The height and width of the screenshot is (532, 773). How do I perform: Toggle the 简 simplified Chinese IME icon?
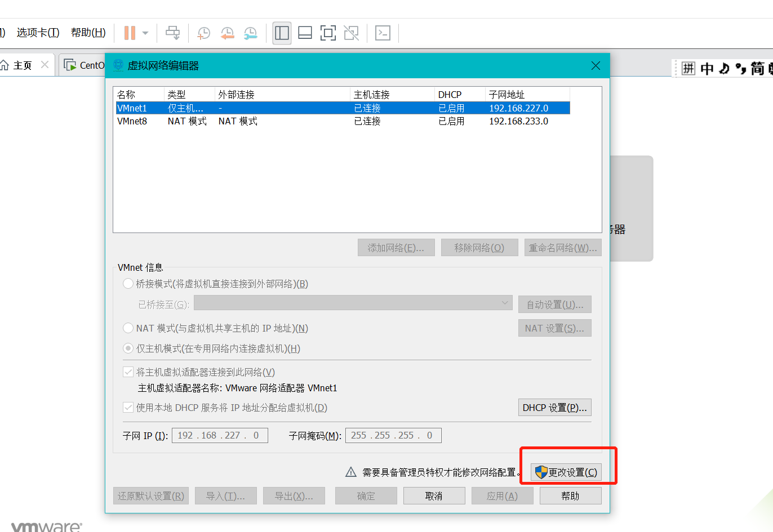[x=758, y=69]
